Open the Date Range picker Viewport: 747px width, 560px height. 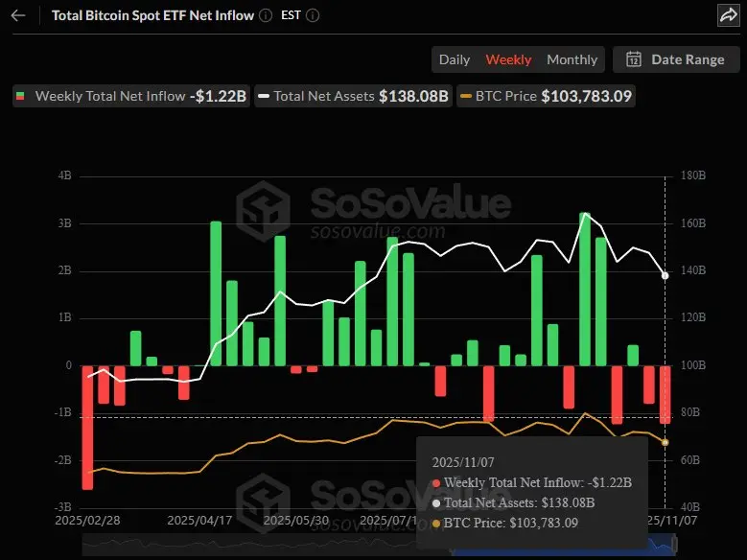676,59
